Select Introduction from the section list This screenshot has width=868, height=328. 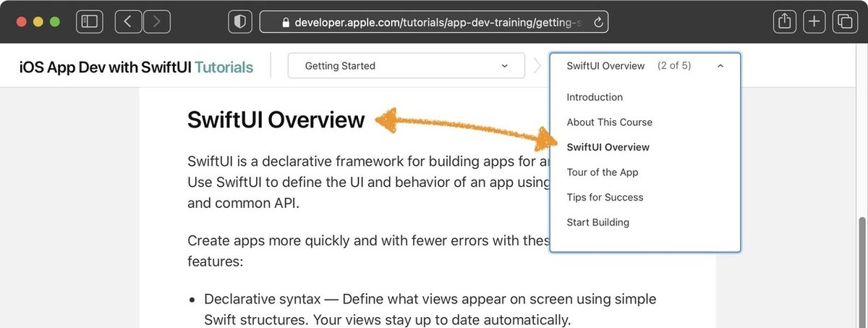coord(595,97)
